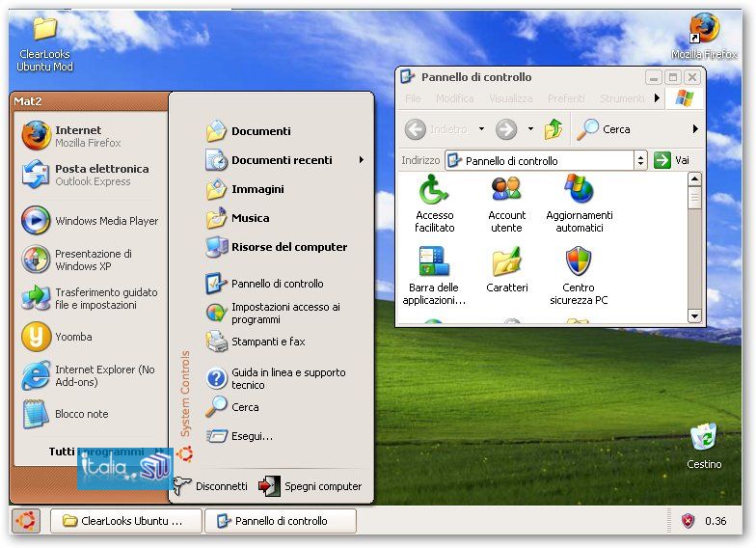The height and width of the screenshot is (548, 756).
Task: Click the forward arrow toolbar button
Action: click(x=506, y=129)
